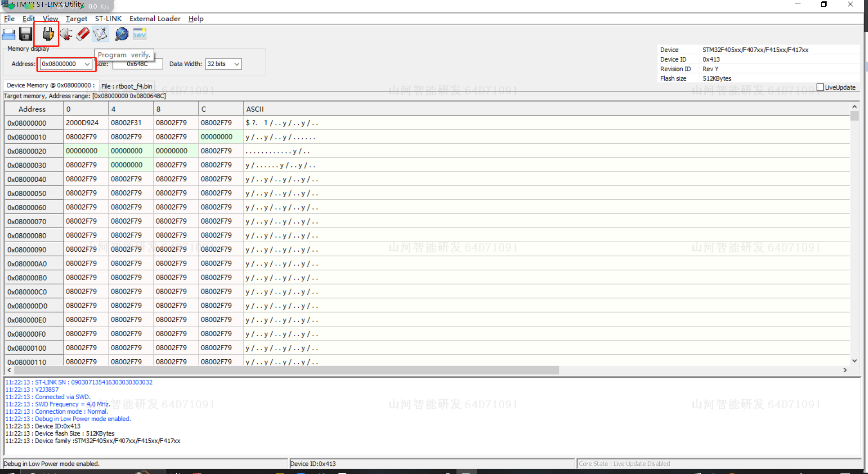868x474 pixels.
Task: Click the 'Device family' log line
Action: coord(93,441)
